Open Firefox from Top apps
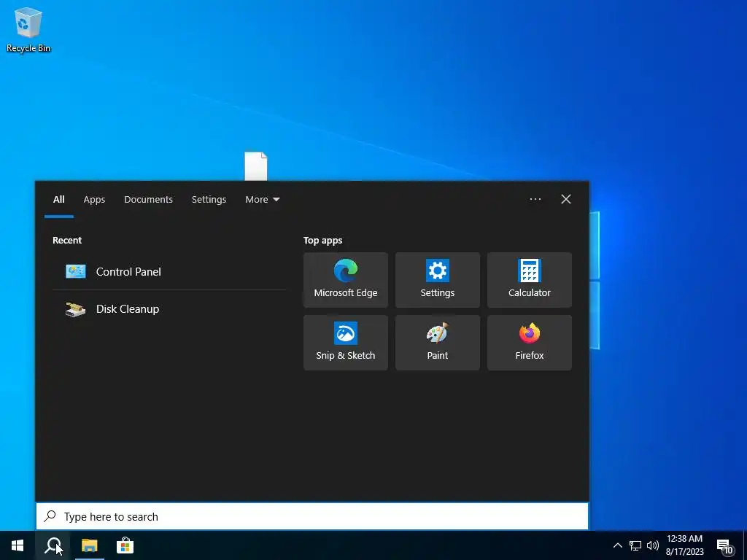The width and height of the screenshot is (747, 560). click(530, 343)
